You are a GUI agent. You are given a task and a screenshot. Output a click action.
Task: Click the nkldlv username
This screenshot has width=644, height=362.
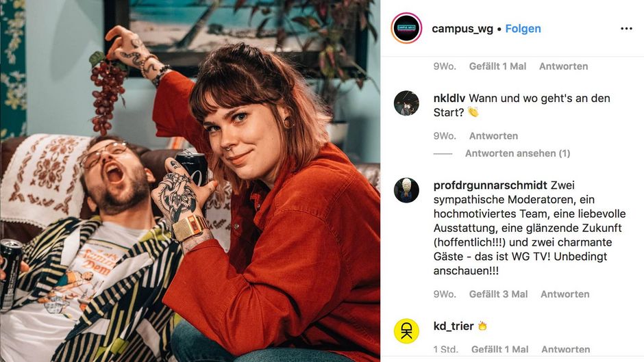[x=449, y=99]
